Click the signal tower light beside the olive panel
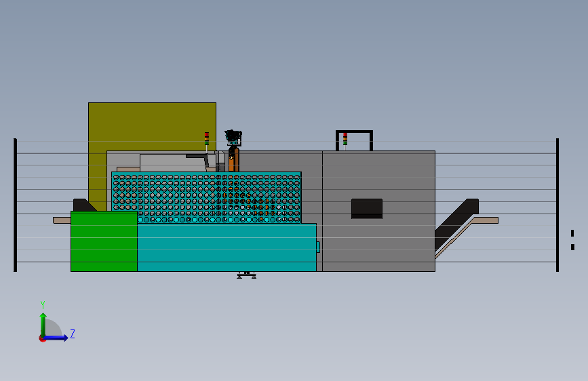Screen dimensions: 588x381 (x=207, y=139)
